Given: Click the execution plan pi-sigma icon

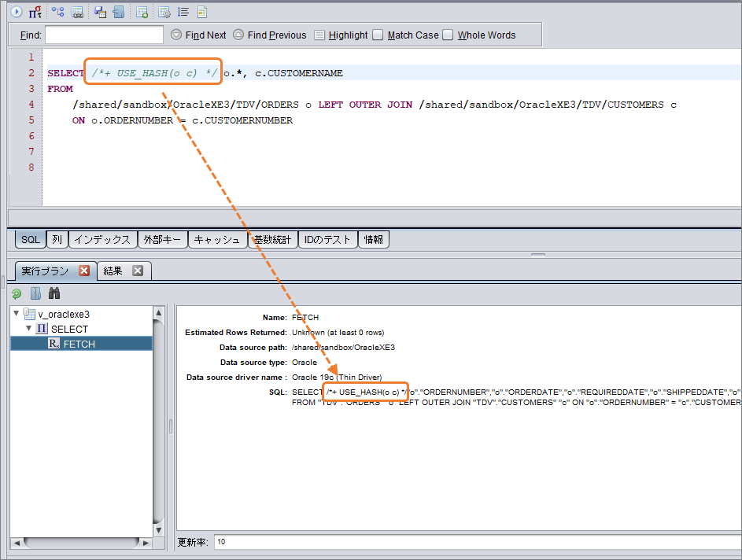Looking at the screenshot, I should (x=35, y=12).
